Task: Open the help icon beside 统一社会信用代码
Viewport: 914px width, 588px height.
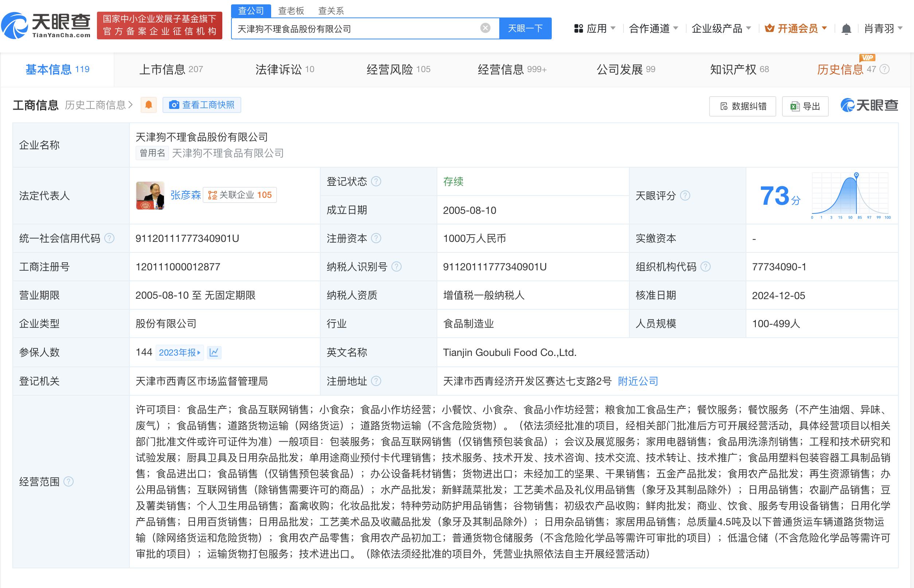Action: coord(109,238)
